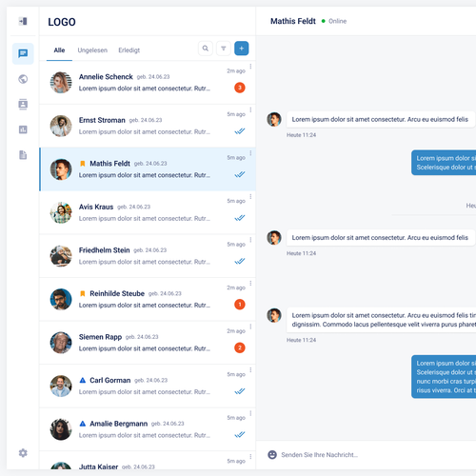Open the emoji picker smiley icon

[x=272, y=455]
